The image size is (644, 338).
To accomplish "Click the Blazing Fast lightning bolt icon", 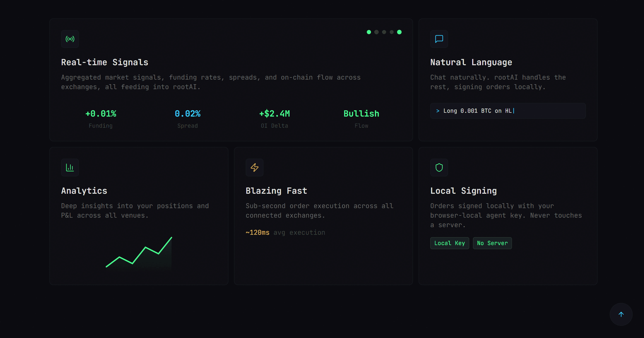I will tap(254, 167).
